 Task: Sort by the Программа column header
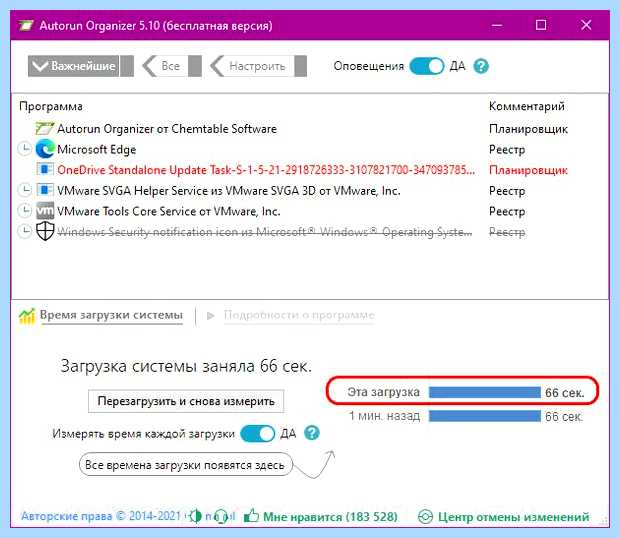[x=51, y=106]
